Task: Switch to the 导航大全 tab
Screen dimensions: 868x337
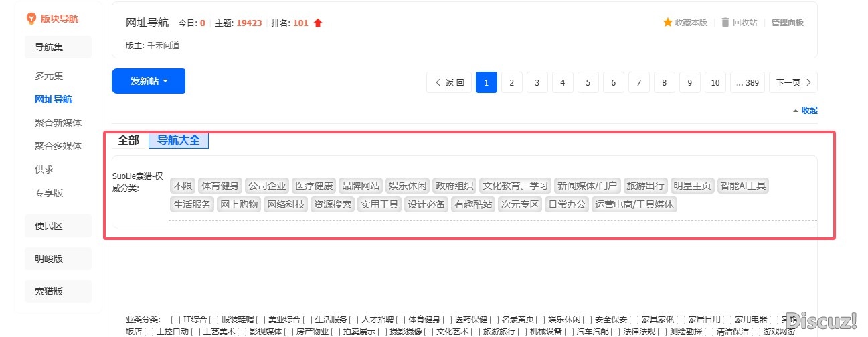Action: [179, 140]
